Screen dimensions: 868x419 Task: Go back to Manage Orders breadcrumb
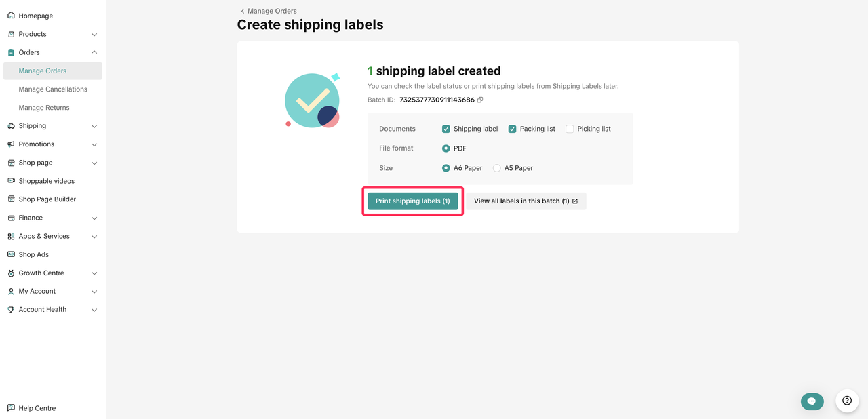point(269,11)
